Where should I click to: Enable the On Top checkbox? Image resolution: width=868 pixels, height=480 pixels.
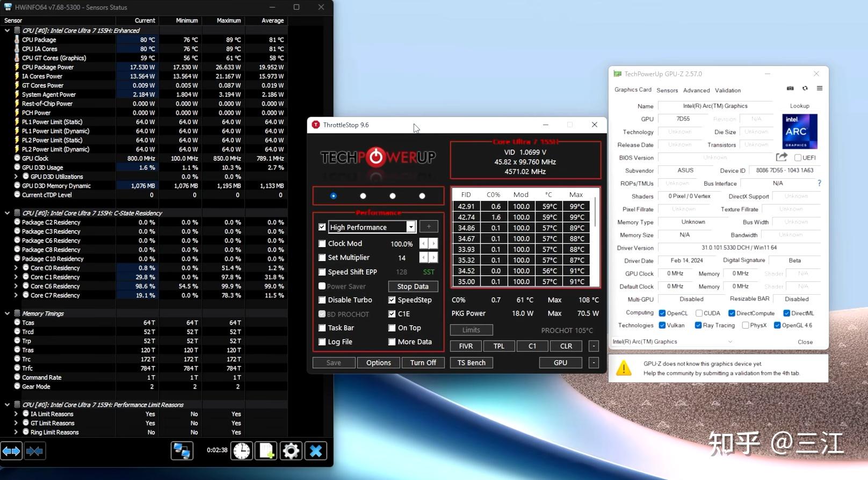pyautogui.click(x=392, y=328)
